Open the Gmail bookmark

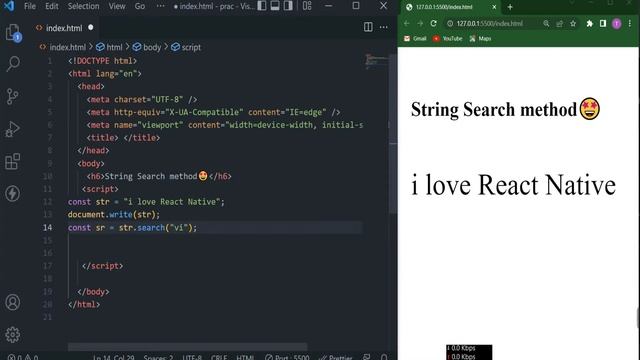(415, 38)
